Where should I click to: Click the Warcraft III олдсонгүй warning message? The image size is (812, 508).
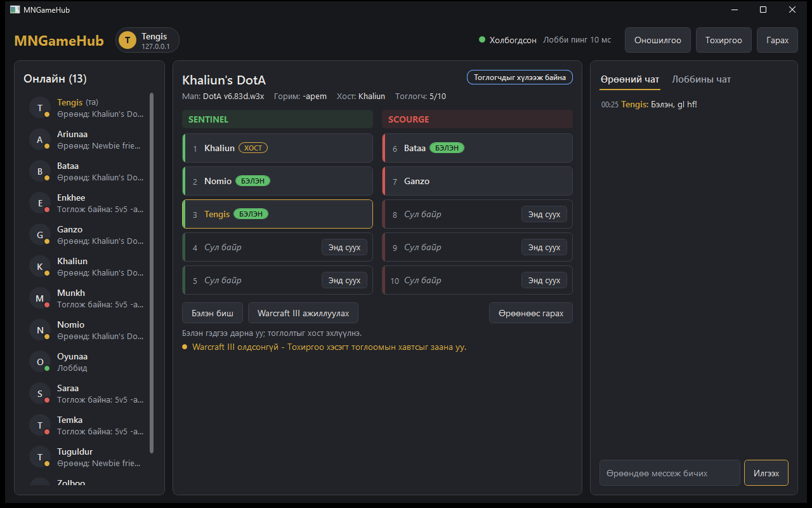(324, 347)
